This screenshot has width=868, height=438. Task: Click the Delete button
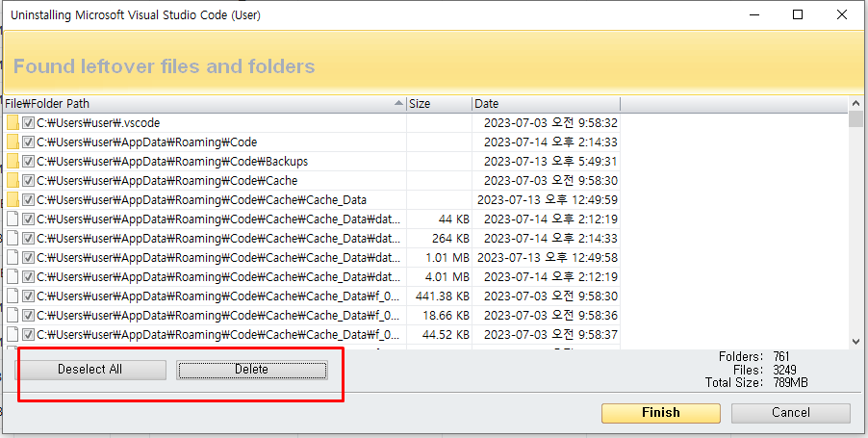click(x=252, y=370)
